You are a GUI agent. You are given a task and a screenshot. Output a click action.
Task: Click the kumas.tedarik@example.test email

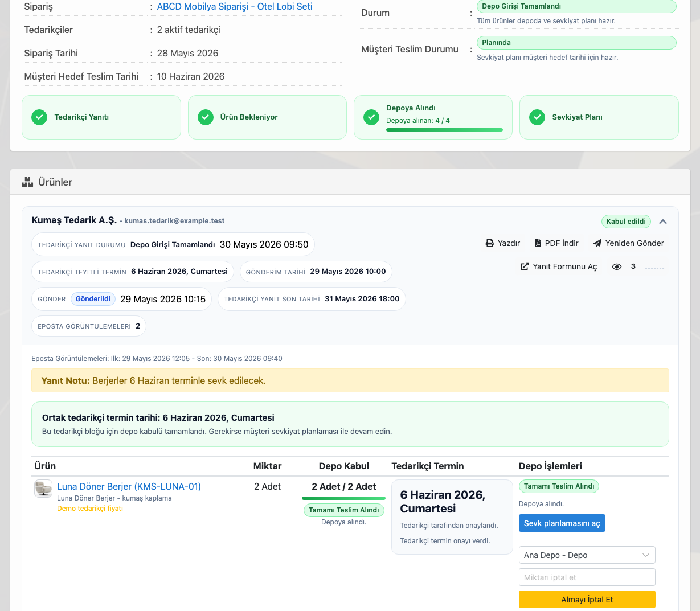coord(174,221)
